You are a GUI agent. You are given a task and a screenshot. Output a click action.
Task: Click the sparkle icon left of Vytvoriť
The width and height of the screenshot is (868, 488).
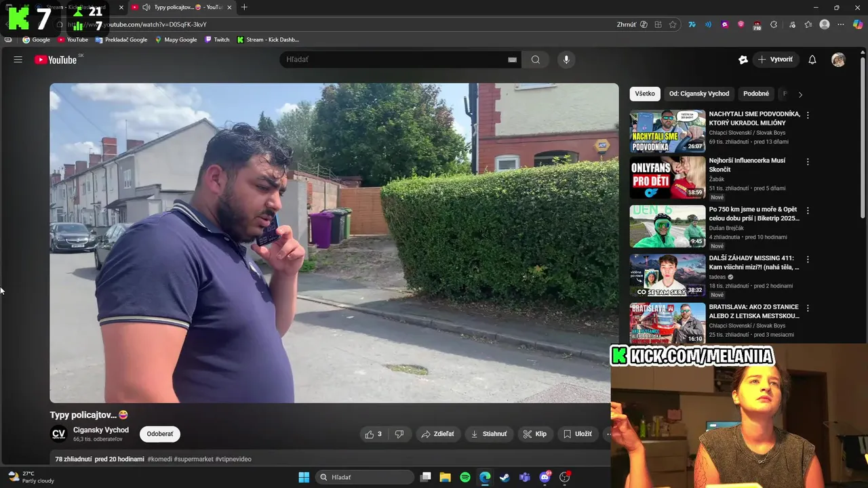click(x=743, y=60)
